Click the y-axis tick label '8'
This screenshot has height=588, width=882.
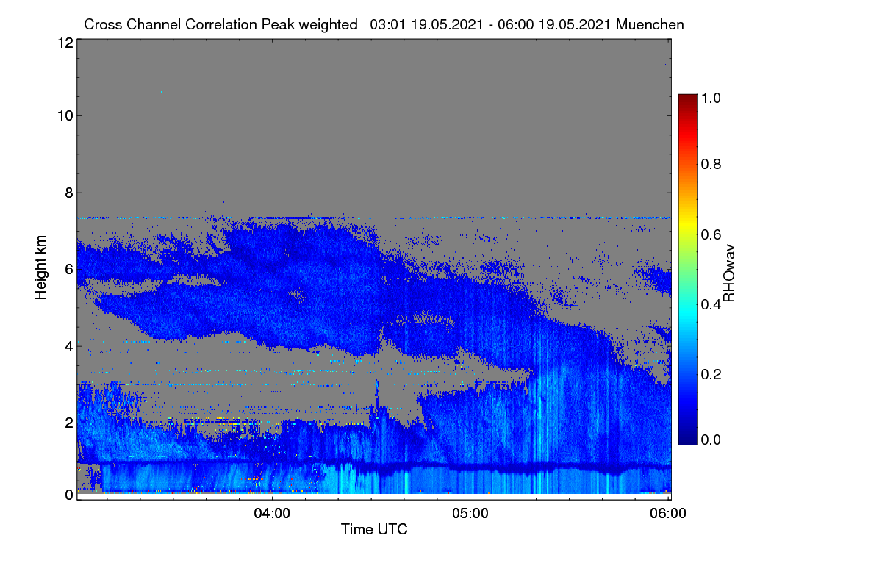click(x=68, y=193)
